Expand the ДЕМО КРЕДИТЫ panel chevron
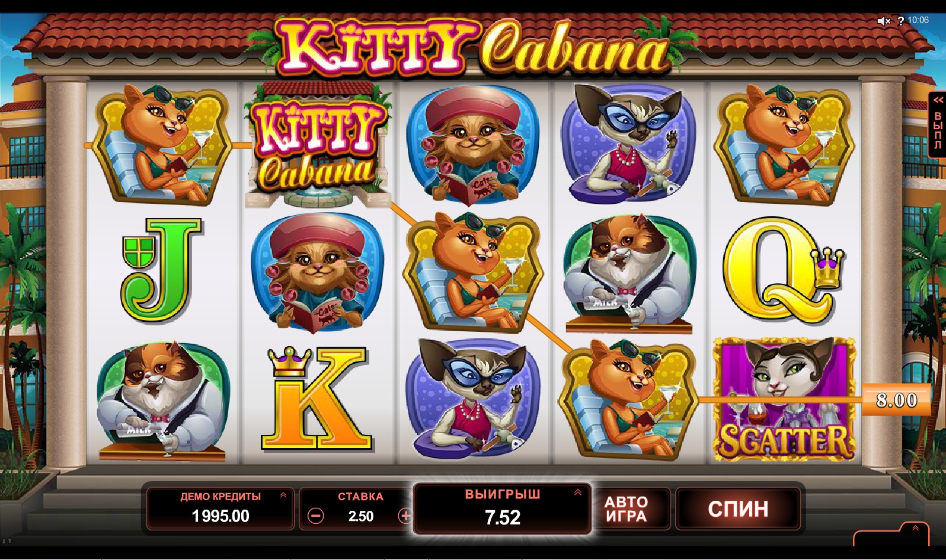This screenshot has width=946, height=560. [283, 495]
